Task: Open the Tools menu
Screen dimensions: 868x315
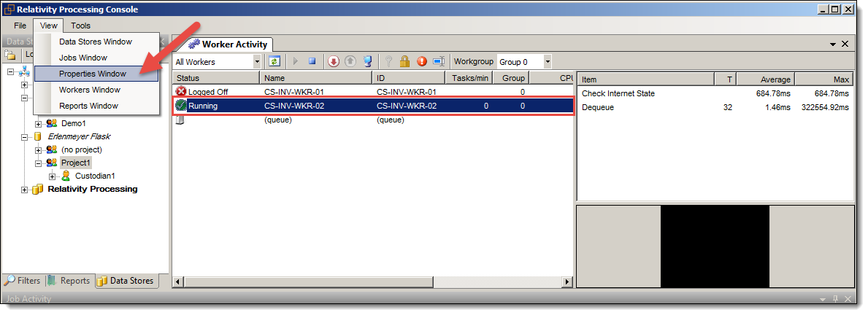Action: tap(80, 26)
